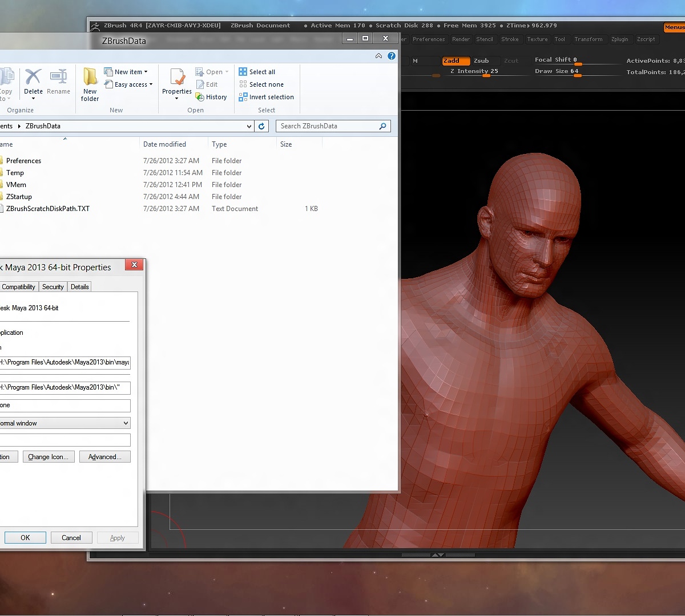Click Apply in Maya Properties dialog
685x616 pixels.
tap(118, 537)
